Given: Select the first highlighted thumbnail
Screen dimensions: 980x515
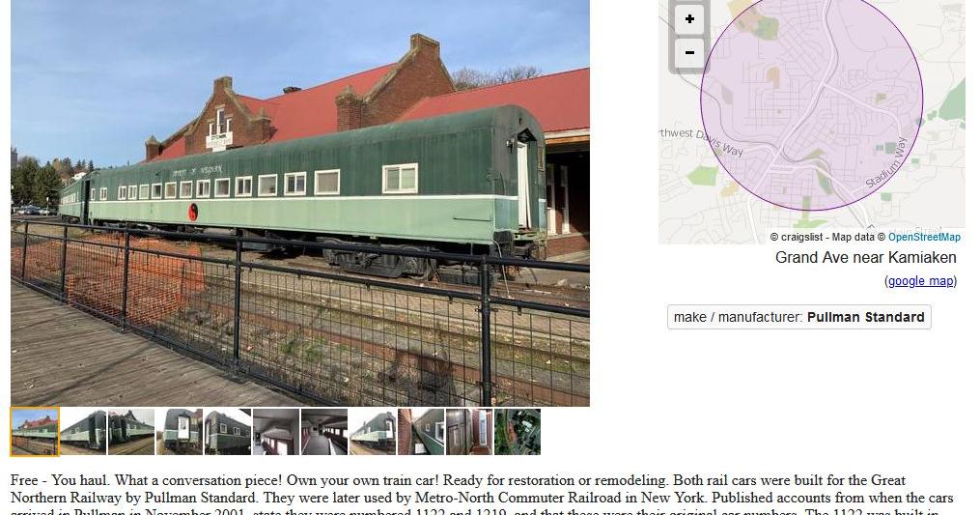Looking at the screenshot, I should click(35, 432).
